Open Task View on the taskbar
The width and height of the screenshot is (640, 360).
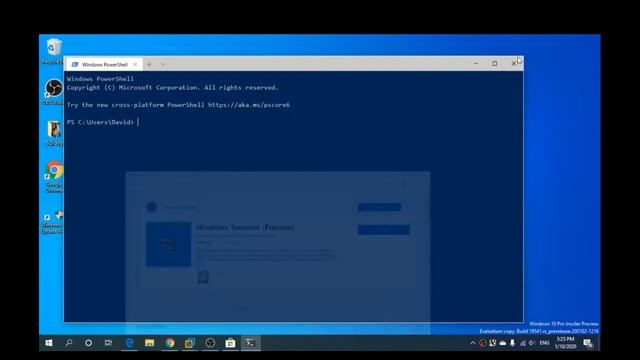108,343
